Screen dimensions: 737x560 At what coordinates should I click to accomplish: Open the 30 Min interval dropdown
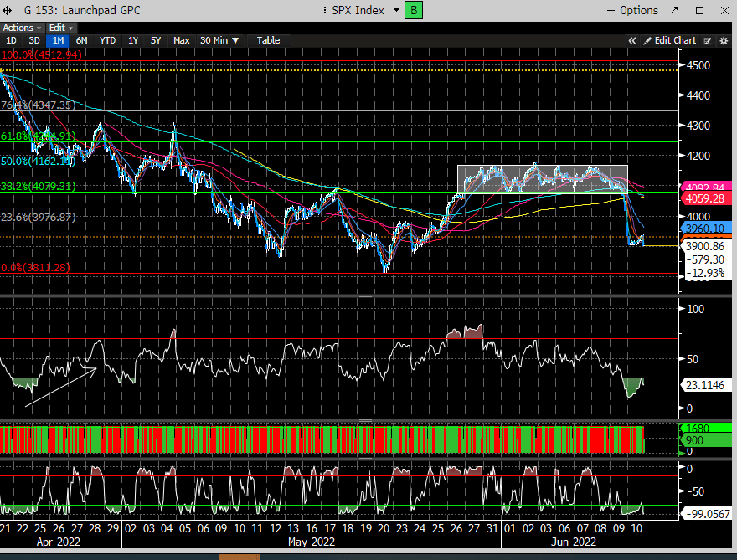(219, 40)
